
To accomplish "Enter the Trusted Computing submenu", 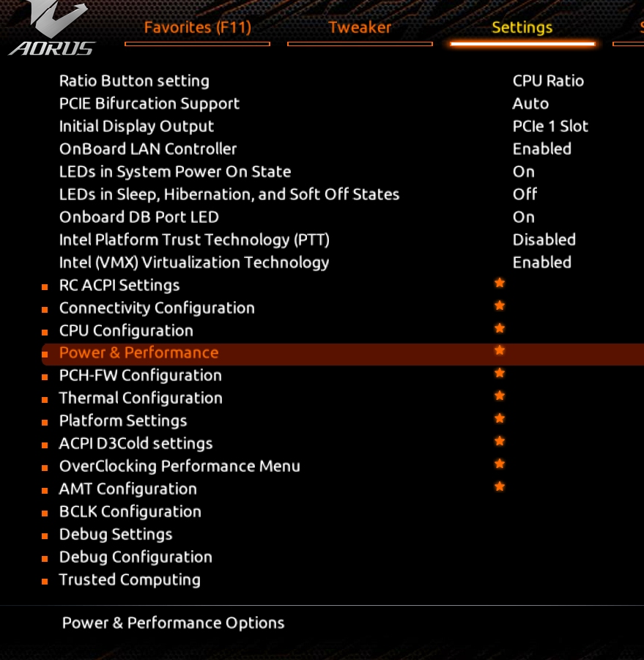I will click(x=130, y=580).
